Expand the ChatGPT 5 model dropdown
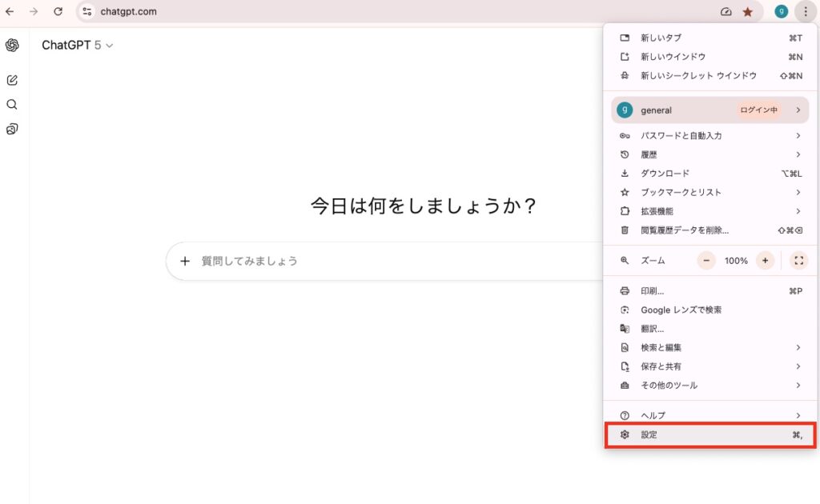This screenshot has width=820, height=504. [78, 46]
